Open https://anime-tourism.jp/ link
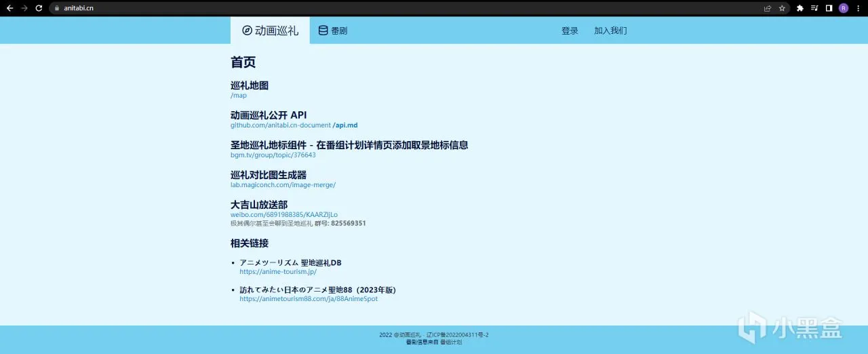Viewport: 868px width, 354px height. pos(278,272)
